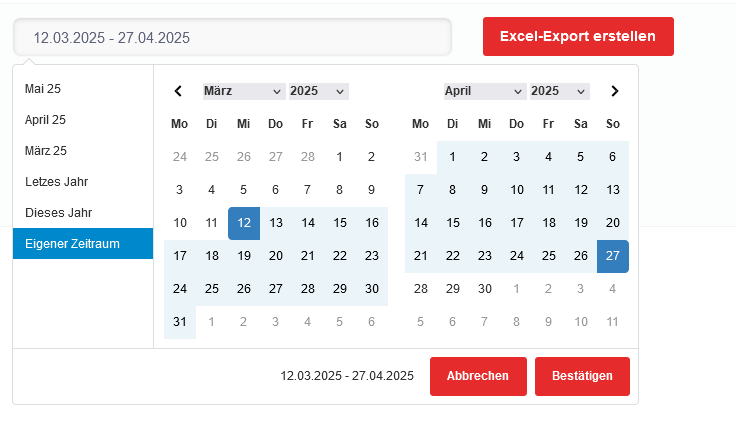The height and width of the screenshot is (423, 736).
Task: Go to next month with right arrow
Action: (x=614, y=91)
